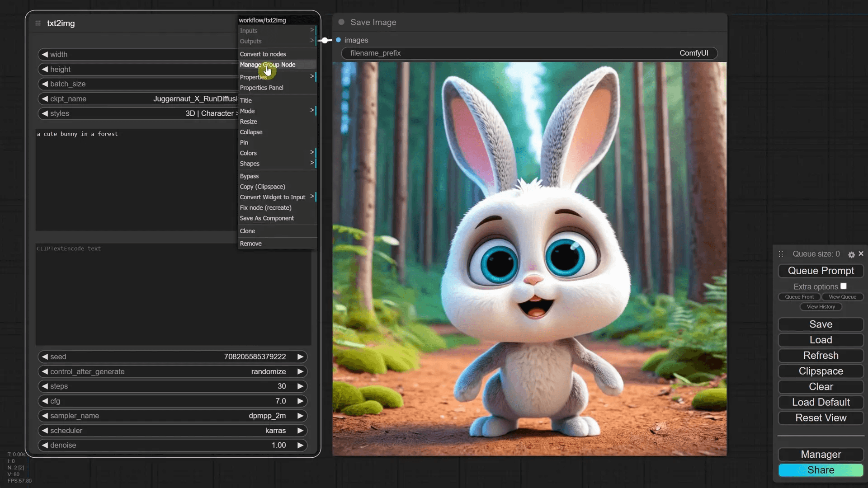Image resolution: width=868 pixels, height=488 pixels.
Task: Enable the Extra options checkbox
Action: click(x=844, y=286)
